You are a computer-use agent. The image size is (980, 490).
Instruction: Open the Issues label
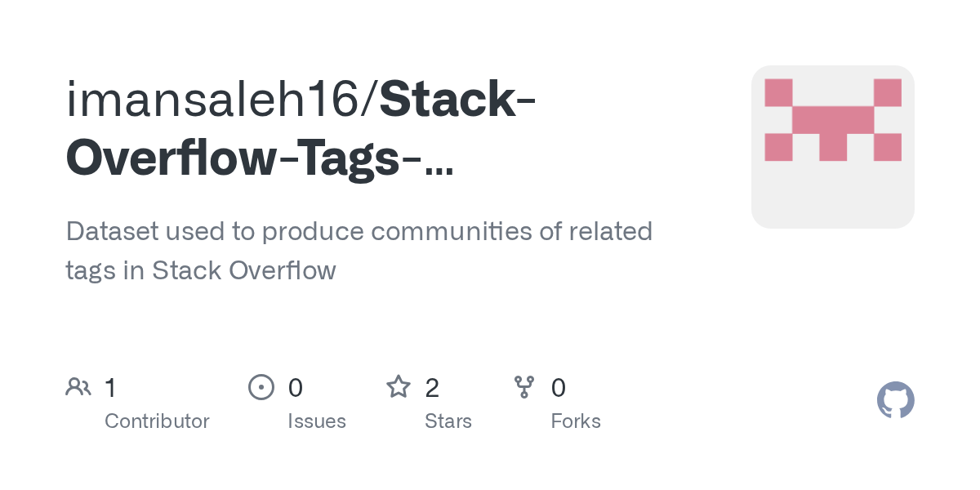click(316, 421)
